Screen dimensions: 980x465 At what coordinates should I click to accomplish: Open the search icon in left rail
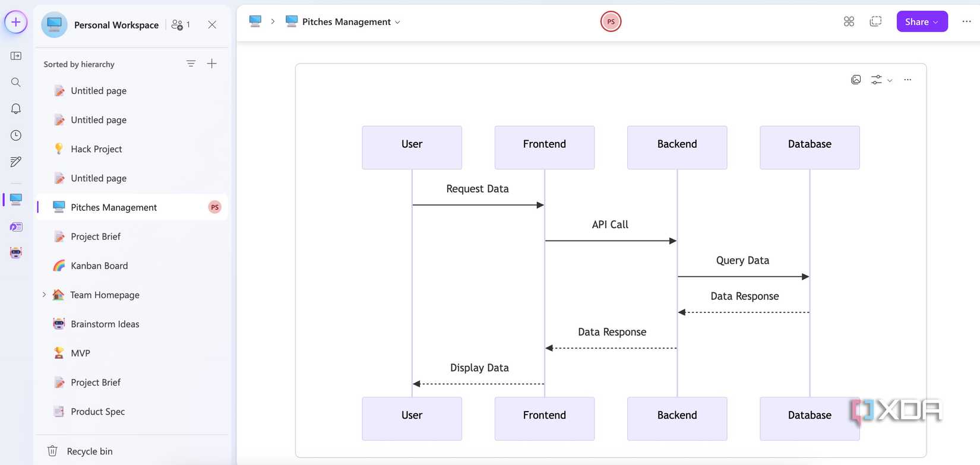click(16, 83)
